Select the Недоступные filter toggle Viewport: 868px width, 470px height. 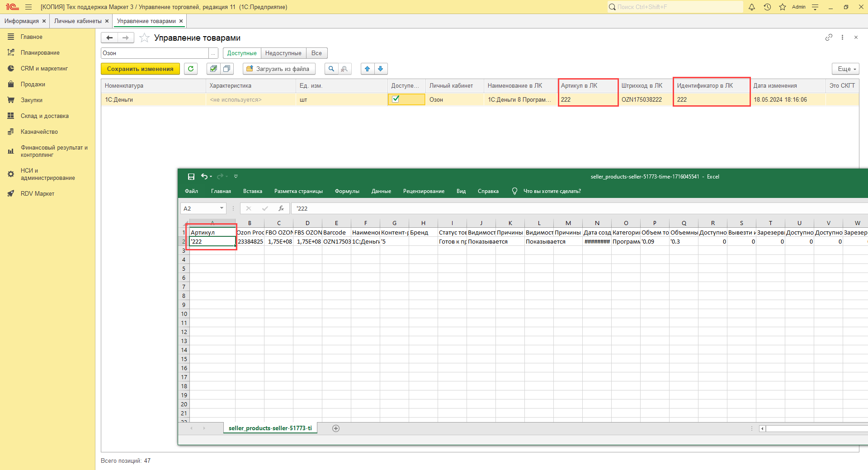tap(283, 53)
